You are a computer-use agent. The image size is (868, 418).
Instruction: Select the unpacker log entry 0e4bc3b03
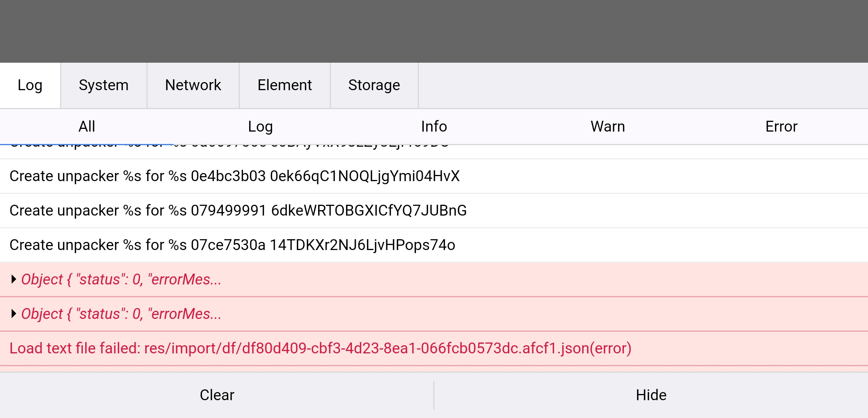click(234, 176)
